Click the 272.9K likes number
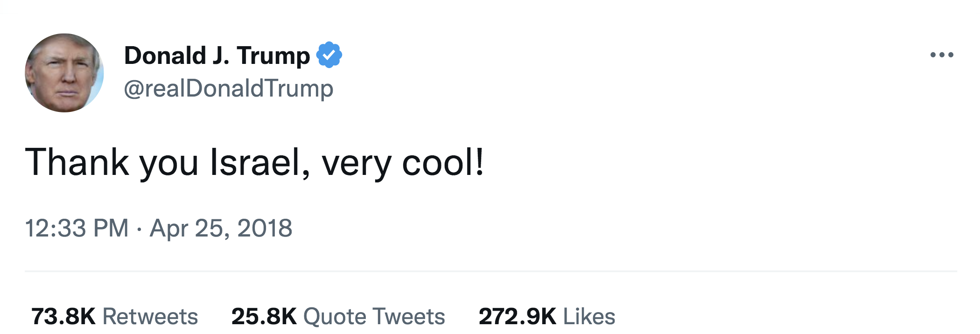 518,316
